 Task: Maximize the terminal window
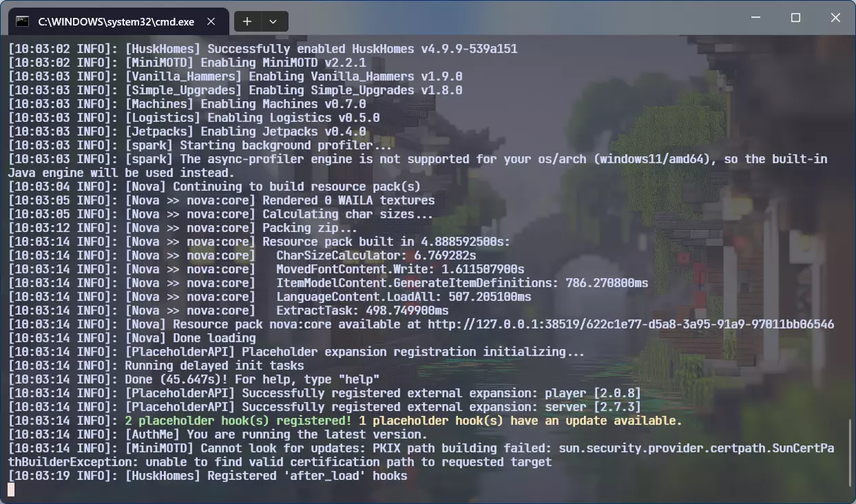[x=795, y=18]
